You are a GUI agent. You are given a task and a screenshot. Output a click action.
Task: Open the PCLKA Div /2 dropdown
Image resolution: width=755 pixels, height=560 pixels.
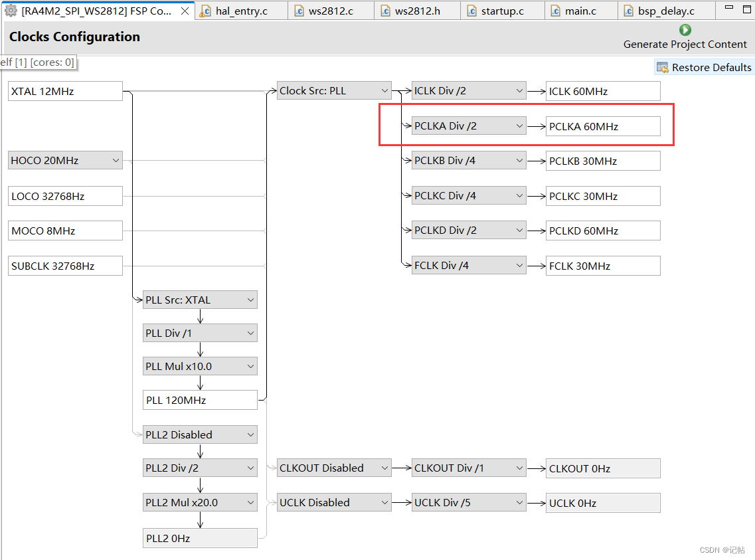[469, 126]
